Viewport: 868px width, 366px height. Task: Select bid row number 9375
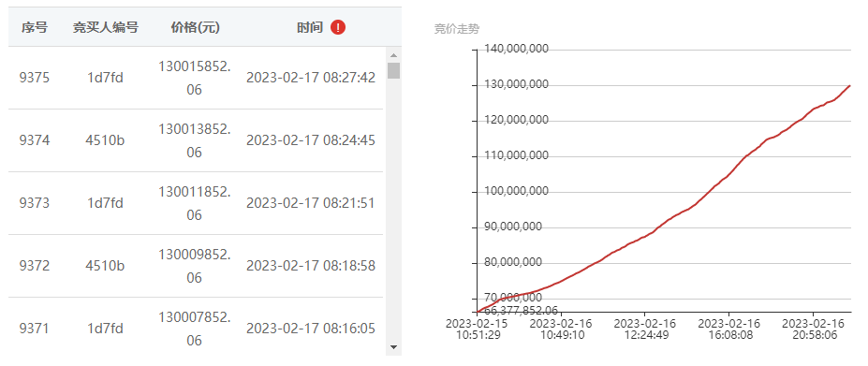click(195, 78)
